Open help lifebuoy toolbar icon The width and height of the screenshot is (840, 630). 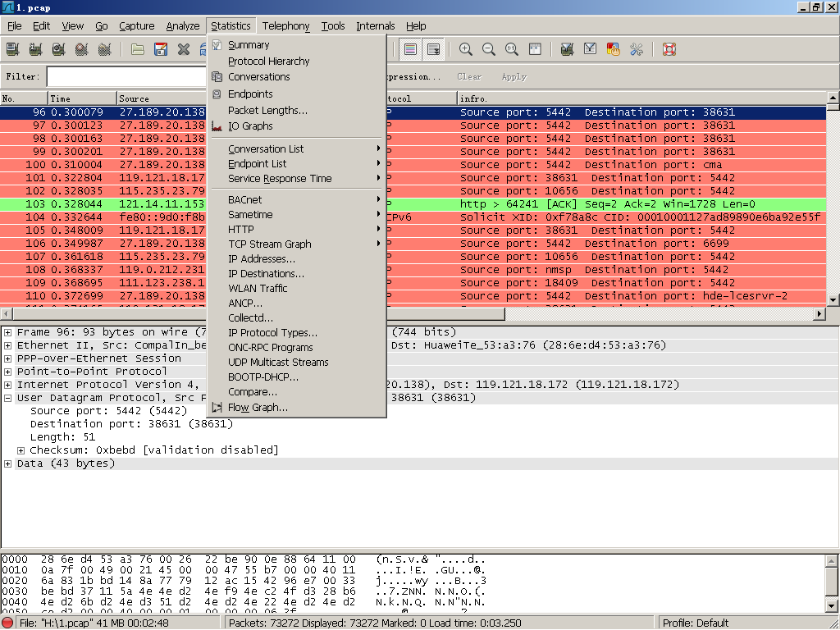pyautogui.click(x=669, y=49)
